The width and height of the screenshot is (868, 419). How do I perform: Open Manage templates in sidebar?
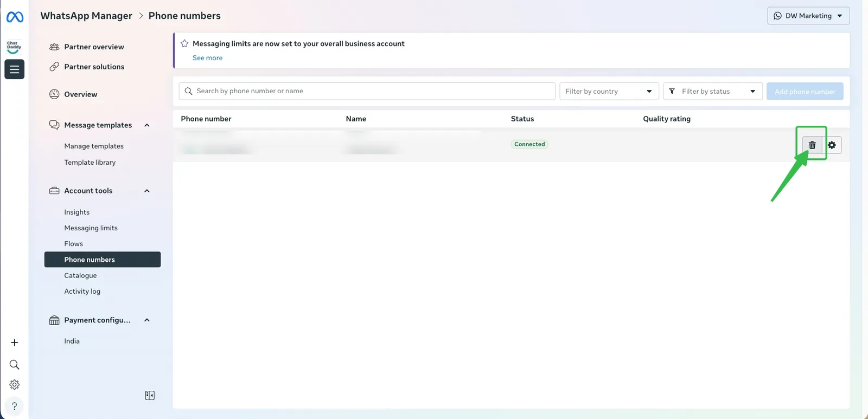(x=94, y=146)
